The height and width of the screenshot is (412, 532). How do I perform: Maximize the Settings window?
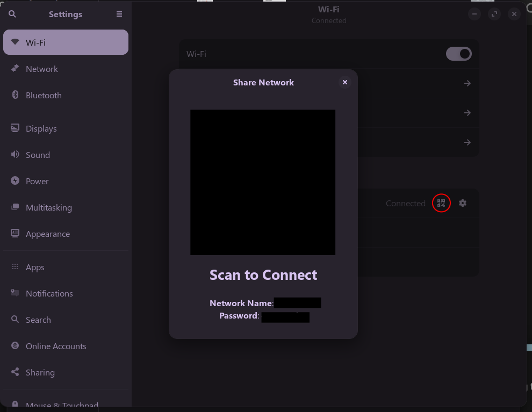coord(494,15)
